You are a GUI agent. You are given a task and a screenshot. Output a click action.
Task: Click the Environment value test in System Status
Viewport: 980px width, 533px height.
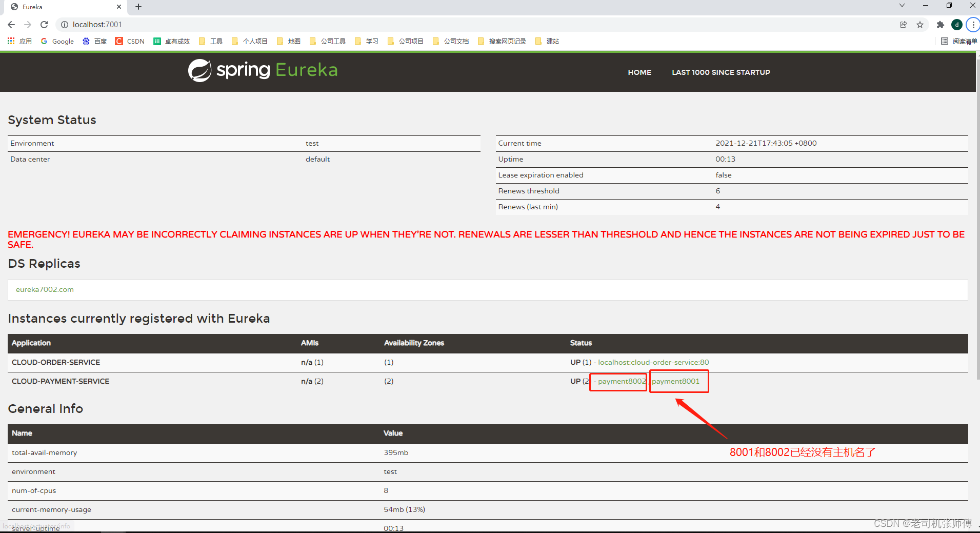click(312, 143)
